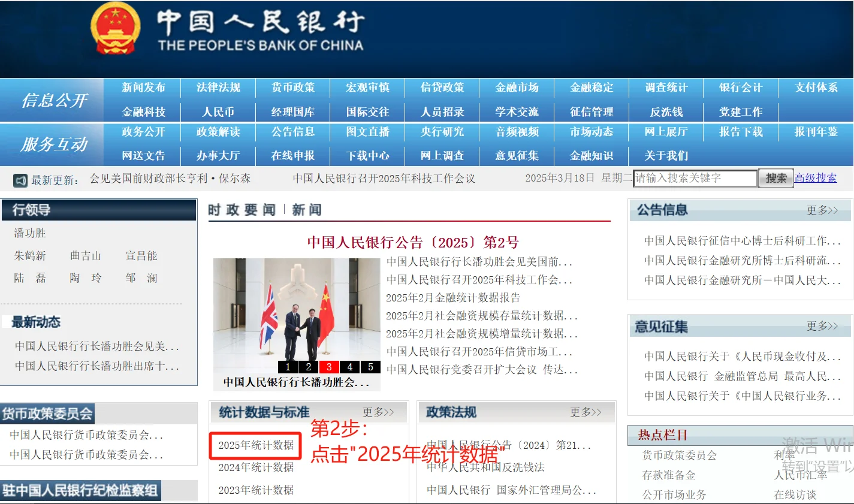Open 关于我们 page
This screenshot has width=854, height=504.
tap(666, 156)
